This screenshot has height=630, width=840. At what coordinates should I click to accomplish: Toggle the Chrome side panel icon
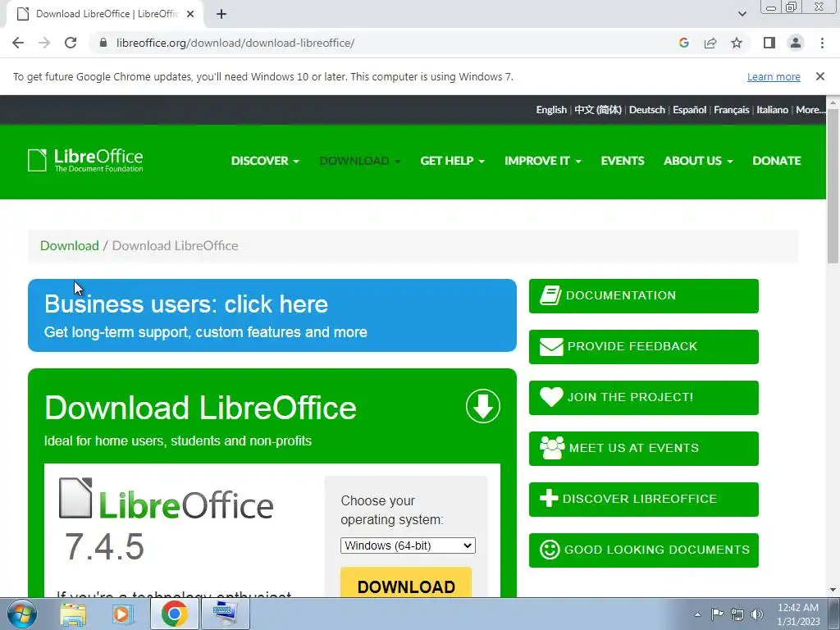[x=769, y=43]
